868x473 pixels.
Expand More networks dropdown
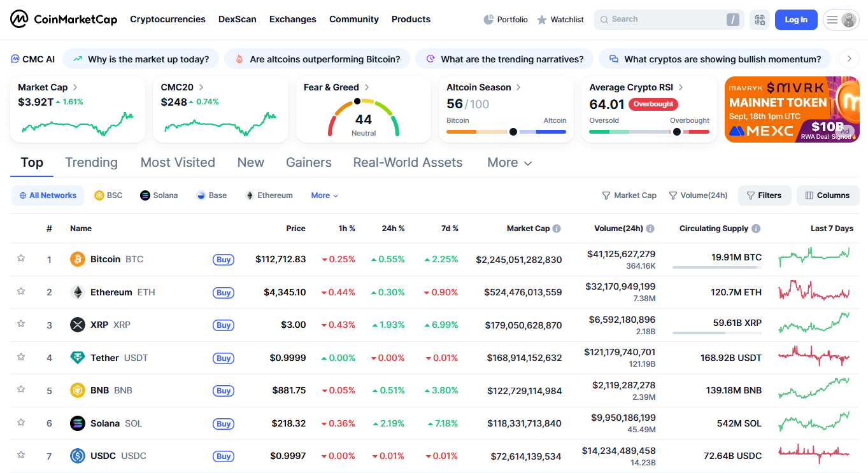pyautogui.click(x=325, y=195)
